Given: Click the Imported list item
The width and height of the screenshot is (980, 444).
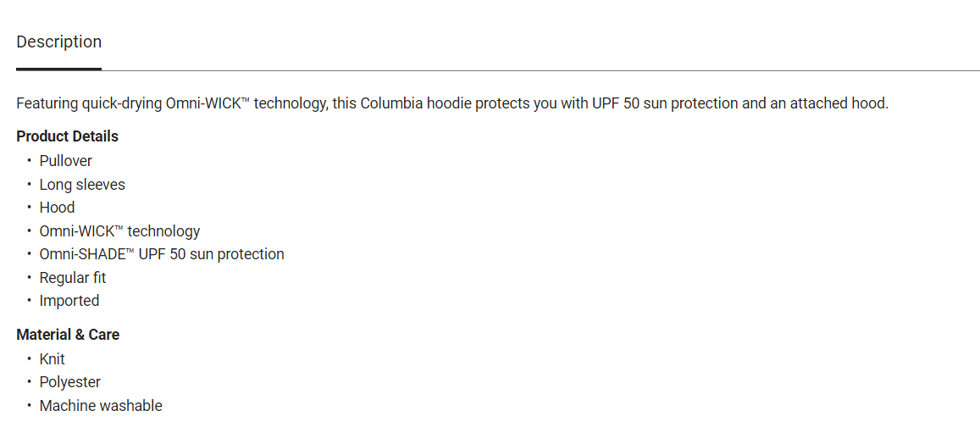Looking at the screenshot, I should coord(69,301).
